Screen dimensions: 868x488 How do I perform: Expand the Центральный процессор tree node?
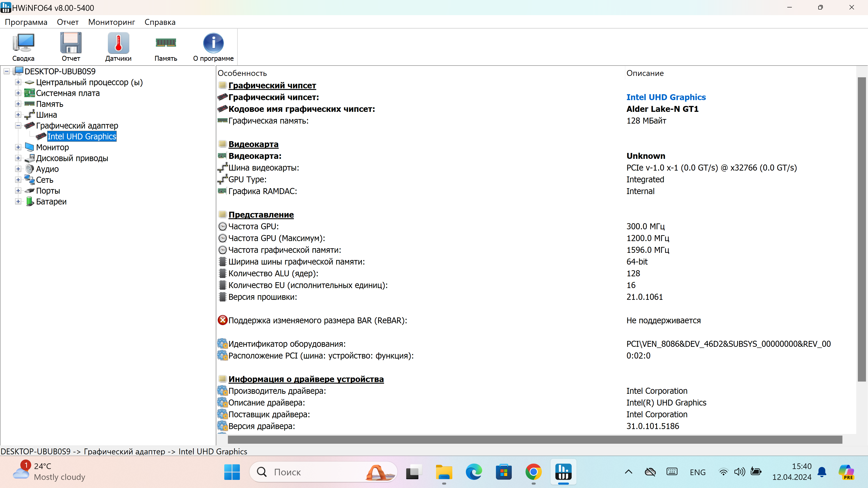click(x=18, y=82)
